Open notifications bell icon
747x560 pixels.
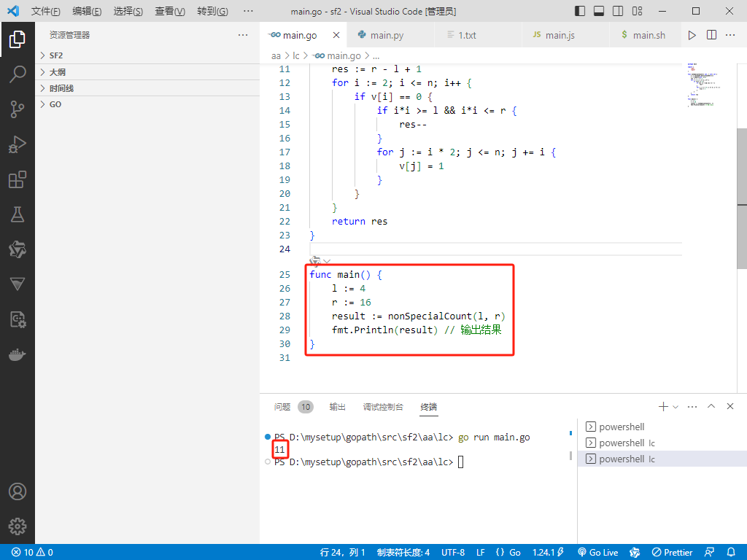tap(731, 553)
